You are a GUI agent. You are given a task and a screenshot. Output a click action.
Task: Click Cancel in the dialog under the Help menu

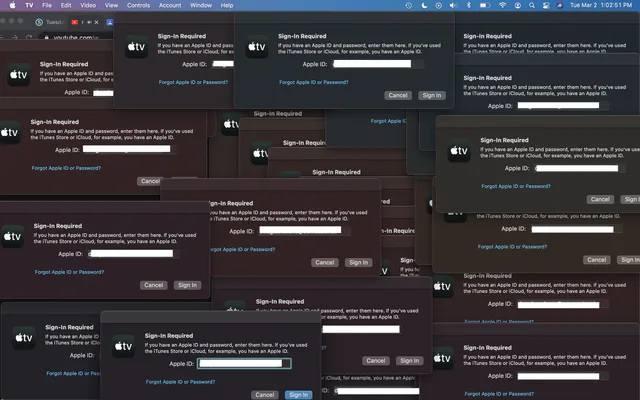tap(398, 95)
